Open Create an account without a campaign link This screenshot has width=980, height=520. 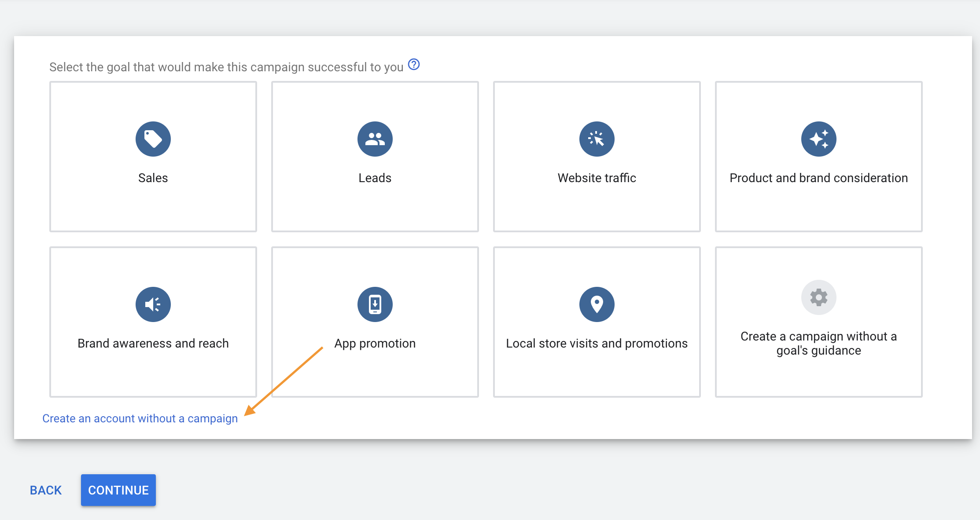click(140, 418)
